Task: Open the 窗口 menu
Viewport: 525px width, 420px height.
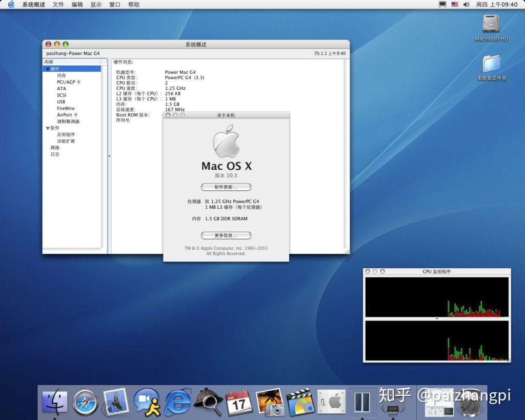Action: click(x=114, y=4)
